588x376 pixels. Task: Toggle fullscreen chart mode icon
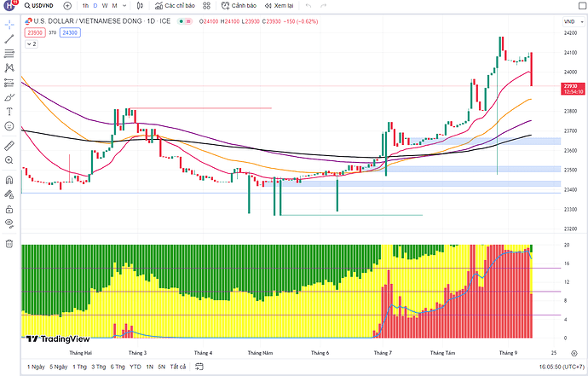(x=582, y=6)
